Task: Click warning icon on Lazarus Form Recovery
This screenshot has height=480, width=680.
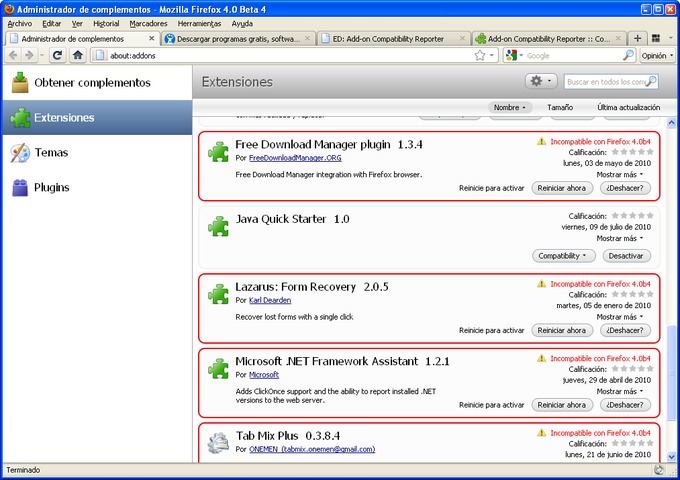Action: point(542,284)
